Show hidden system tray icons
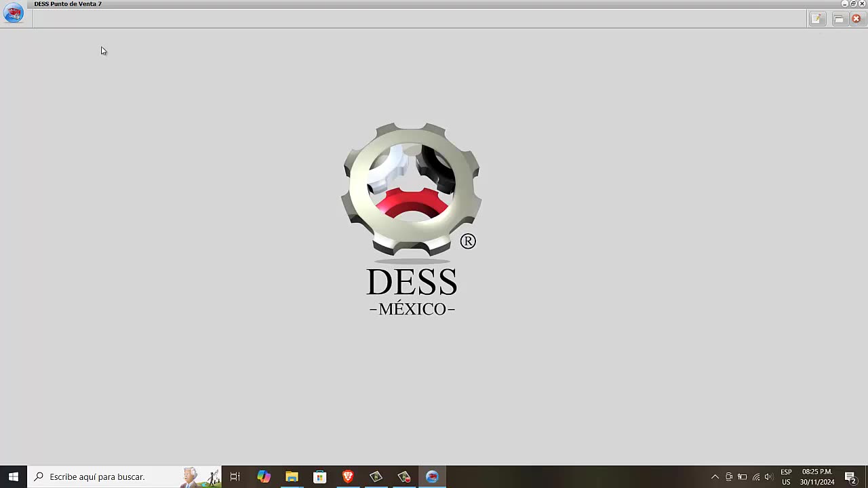The width and height of the screenshot is (868, 488). tap(715, 477)
